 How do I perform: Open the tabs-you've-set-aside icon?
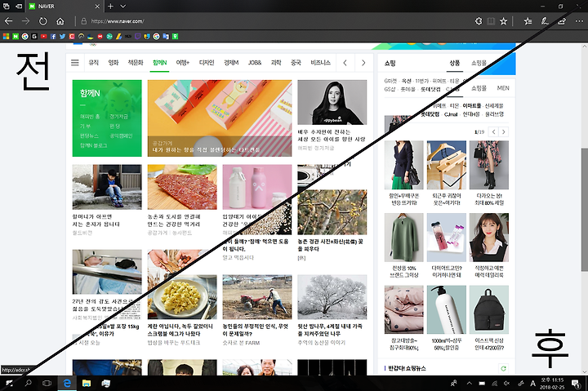tap(7, 6)
